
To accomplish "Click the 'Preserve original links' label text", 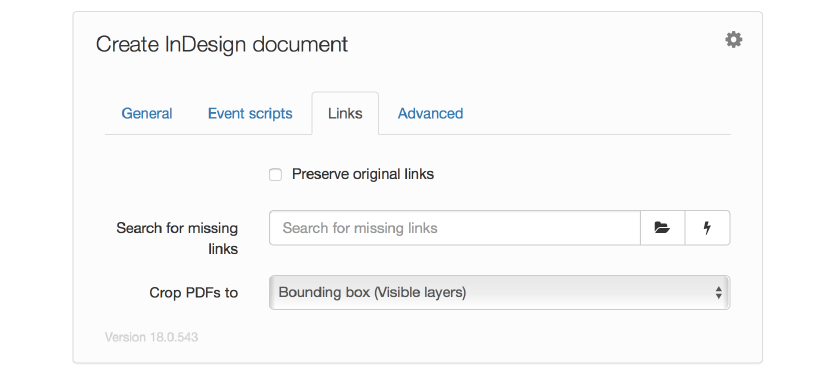I will [x=363, y=174].
